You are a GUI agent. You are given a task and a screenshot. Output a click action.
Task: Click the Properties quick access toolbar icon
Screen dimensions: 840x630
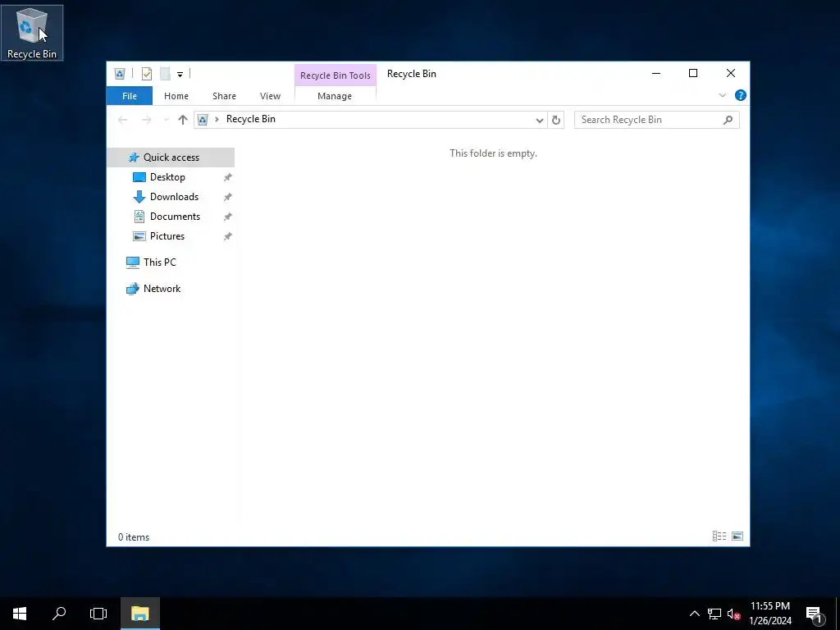[147, 74]
